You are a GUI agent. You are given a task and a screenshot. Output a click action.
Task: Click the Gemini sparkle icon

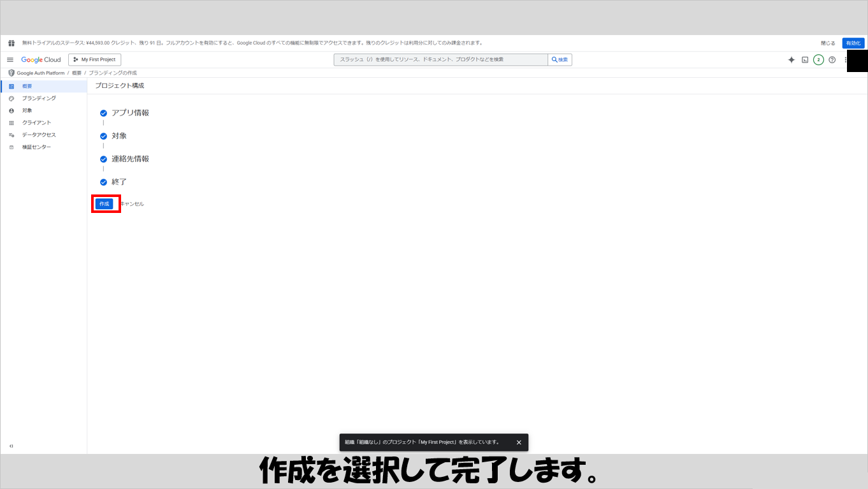point(791,60)
